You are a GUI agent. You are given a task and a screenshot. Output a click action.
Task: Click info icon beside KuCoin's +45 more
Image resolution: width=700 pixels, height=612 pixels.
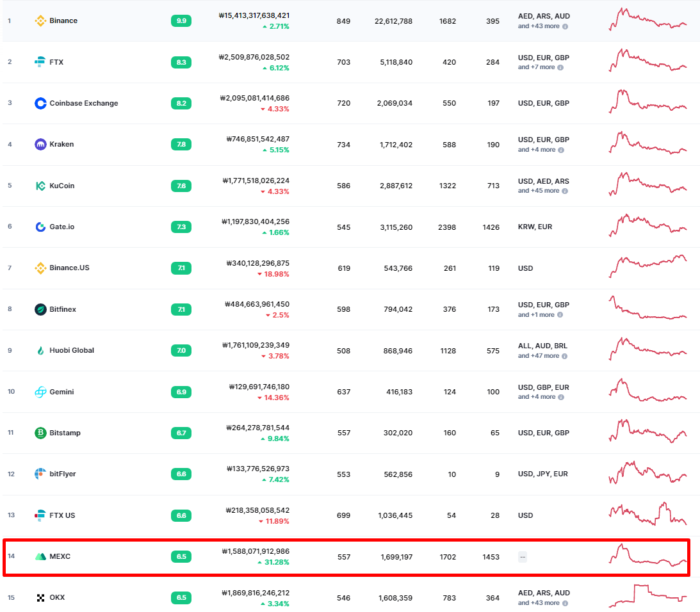click(565, 191)
